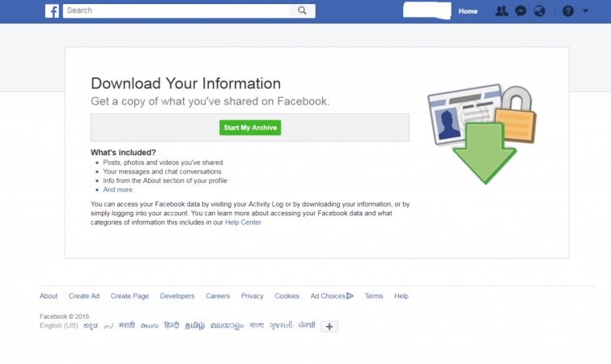Open the Messenger icon
The width and height of the screenshot is (611, 364).
pos(520,11)
